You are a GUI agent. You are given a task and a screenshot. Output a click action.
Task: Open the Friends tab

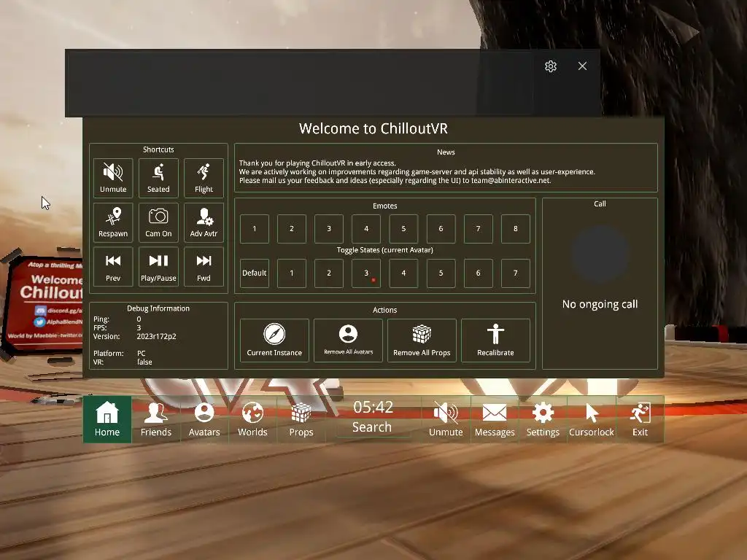(156, 419)
